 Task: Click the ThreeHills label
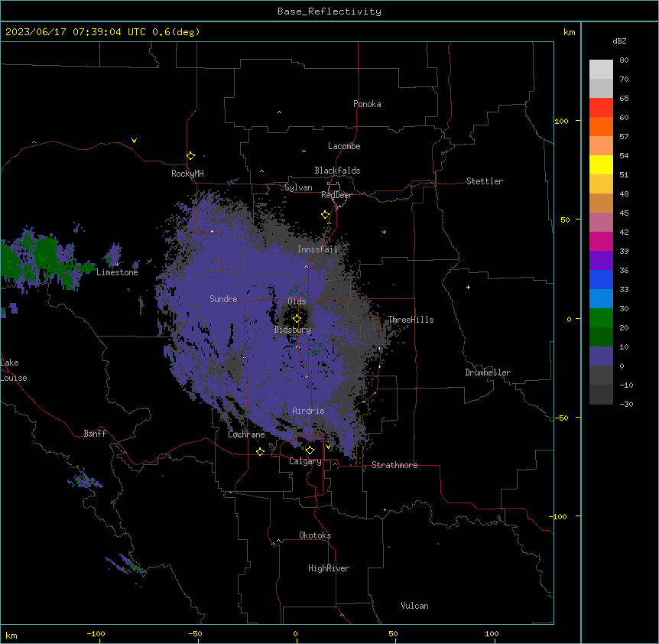[411, 320]
